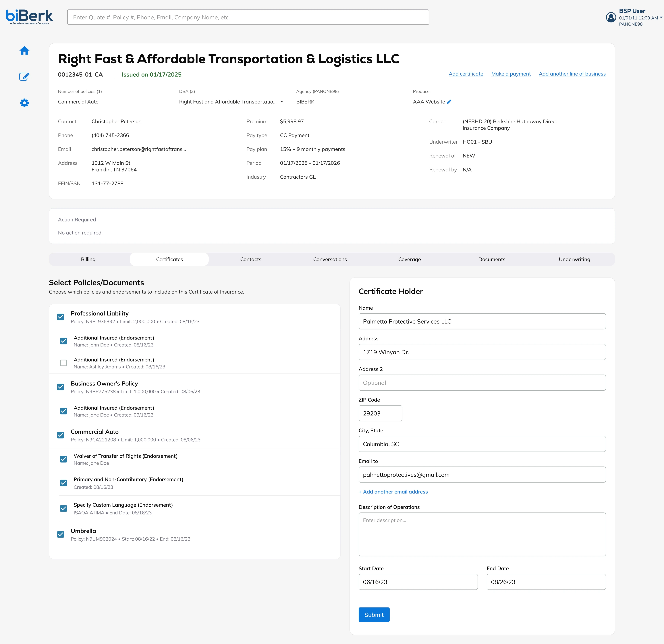Click the Add certificate link
This screenshot has height=644, width=664.
(466, 74)
